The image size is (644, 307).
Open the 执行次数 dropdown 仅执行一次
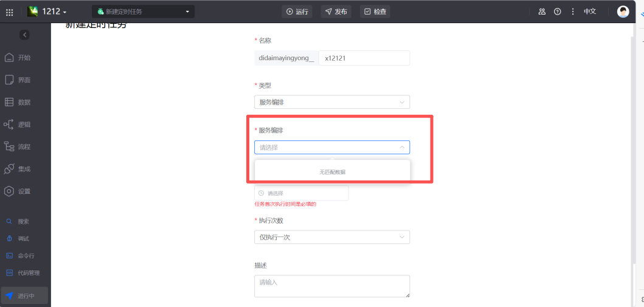332,237
